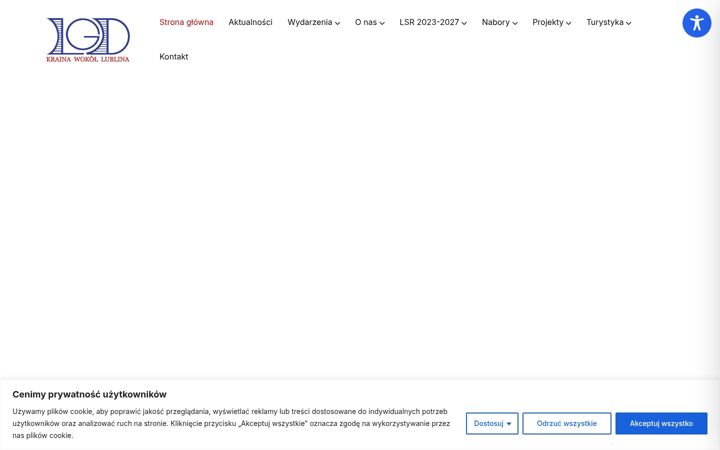Open the accessibility widget icon
This screenshot has height=450, width=720.
697,23
